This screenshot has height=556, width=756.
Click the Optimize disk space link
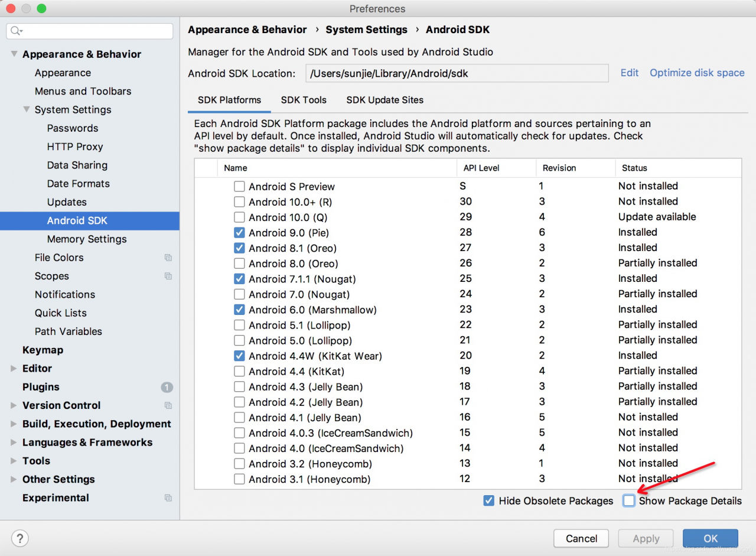(697, 73)
